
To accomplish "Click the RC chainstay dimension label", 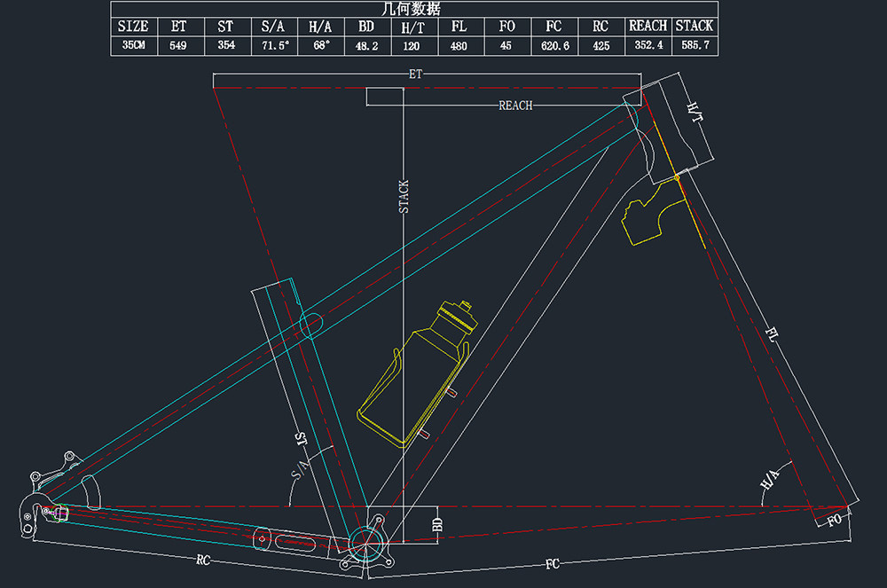I will 203,560.
